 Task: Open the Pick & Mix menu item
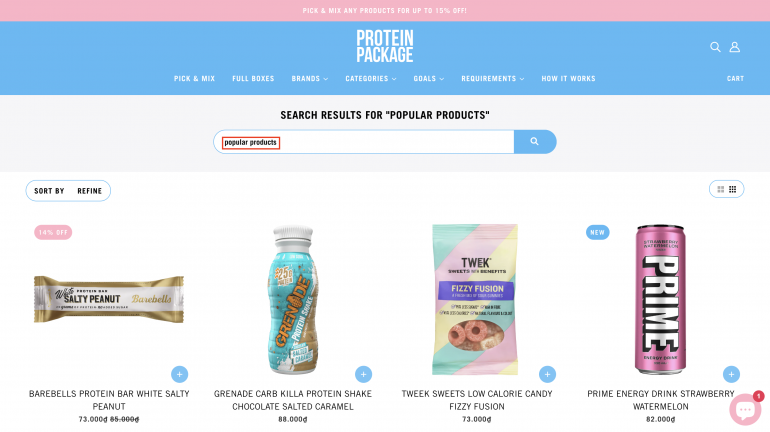(x=194, y=79)
